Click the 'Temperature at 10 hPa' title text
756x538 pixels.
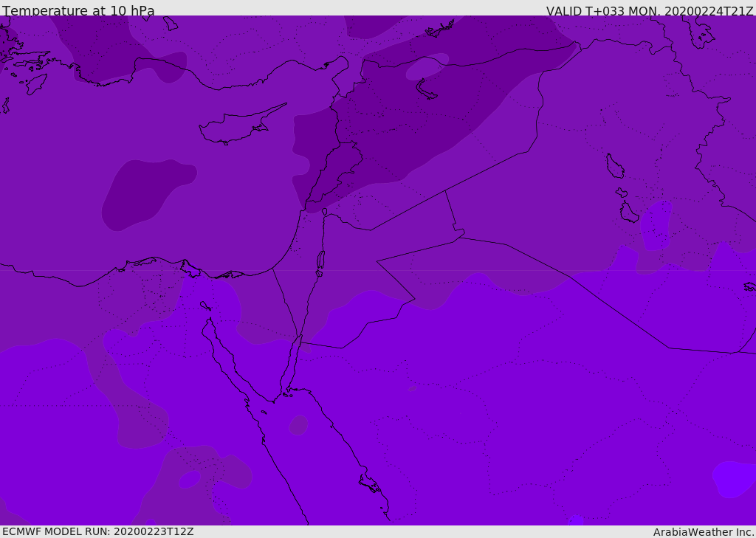tap(78, 10)
